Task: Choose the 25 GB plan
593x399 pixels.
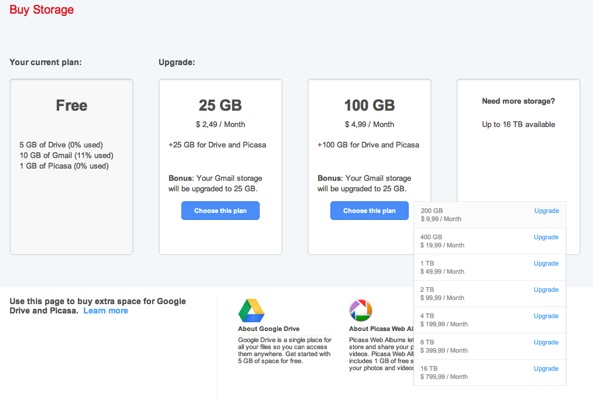Action: tap(220, 211)
